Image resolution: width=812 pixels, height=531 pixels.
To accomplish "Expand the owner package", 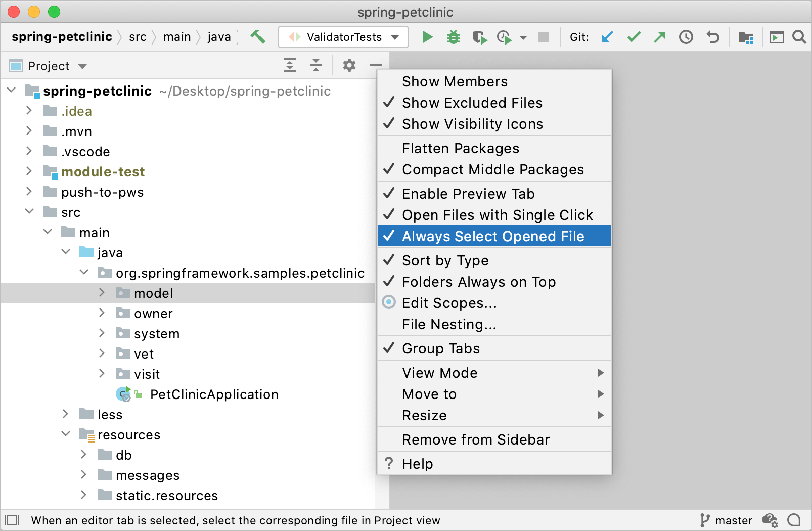I will point(102,313).
